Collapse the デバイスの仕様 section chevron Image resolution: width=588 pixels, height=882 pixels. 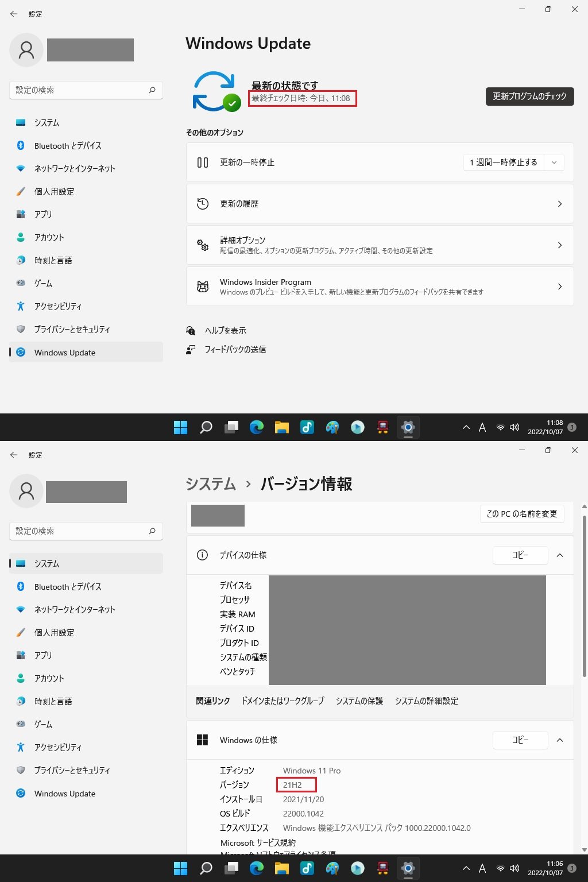560,555
